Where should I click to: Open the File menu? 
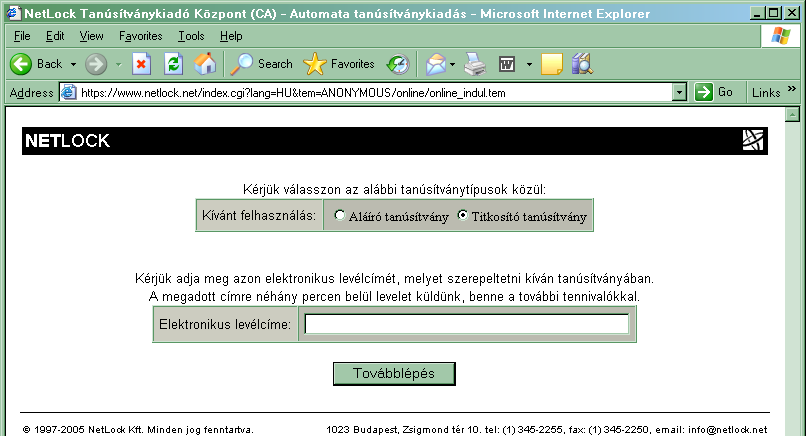tap(22, 36)
